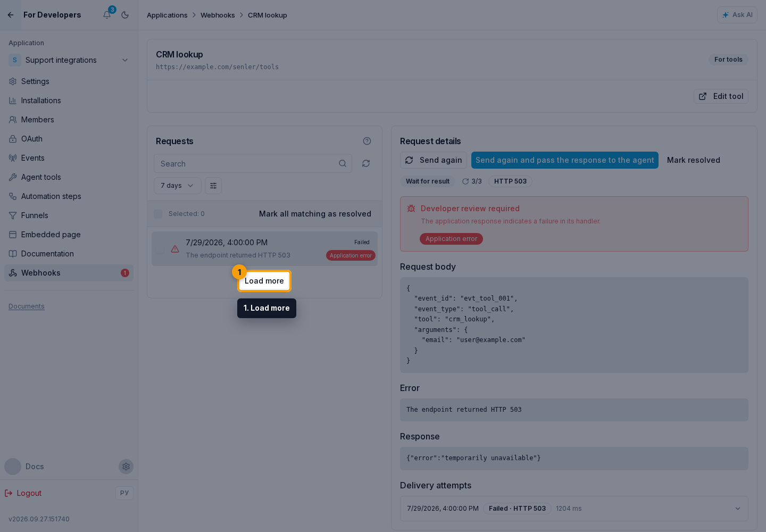Expand the 7/29/2026 delivery attempt
The height and width of the screenshot is (532, 766).
[x=574, y=509]
